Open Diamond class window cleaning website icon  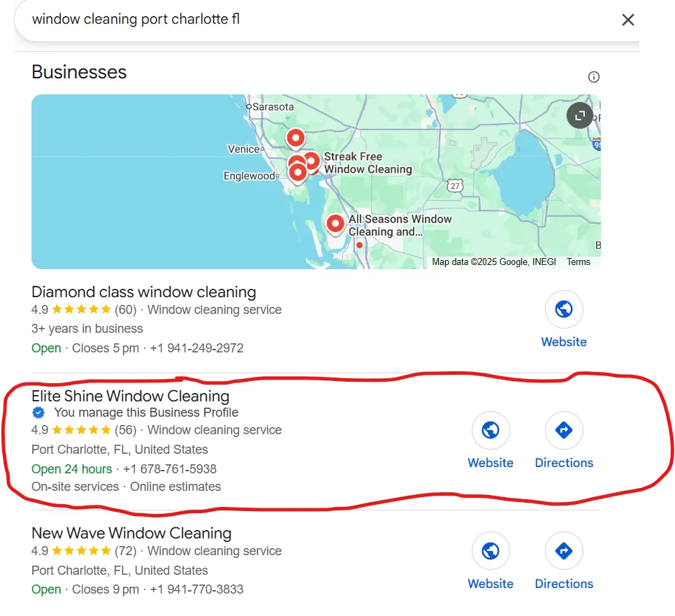point(564,309)
